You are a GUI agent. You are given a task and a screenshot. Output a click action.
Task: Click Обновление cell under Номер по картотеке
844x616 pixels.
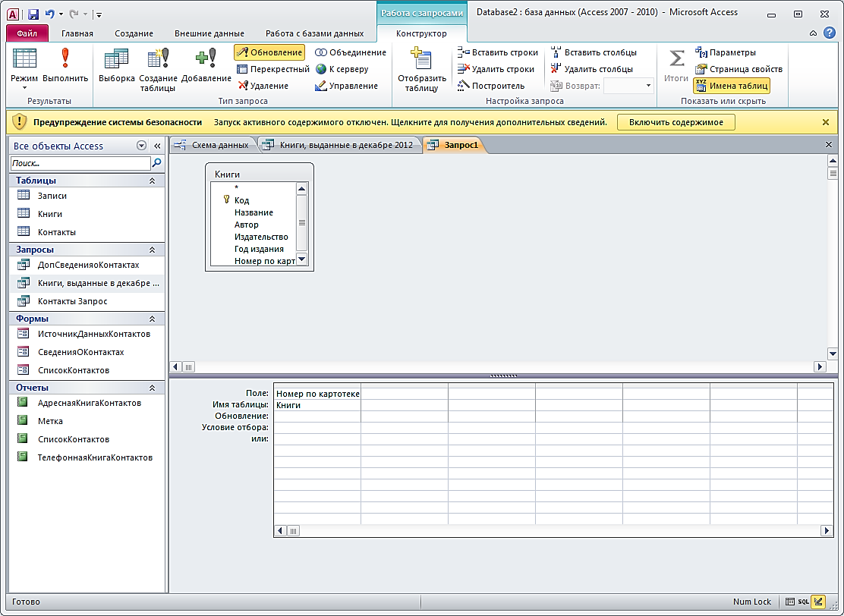[317, 416]
